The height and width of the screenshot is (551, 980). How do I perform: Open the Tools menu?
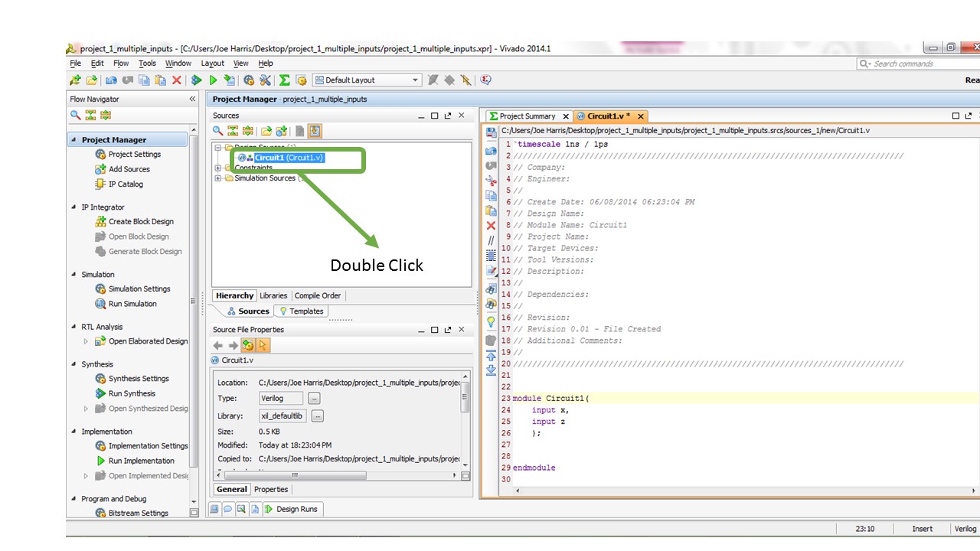coord(147,64)
